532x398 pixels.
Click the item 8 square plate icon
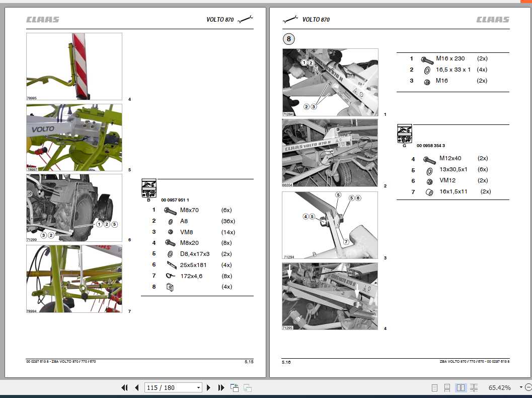coord(170,288)
